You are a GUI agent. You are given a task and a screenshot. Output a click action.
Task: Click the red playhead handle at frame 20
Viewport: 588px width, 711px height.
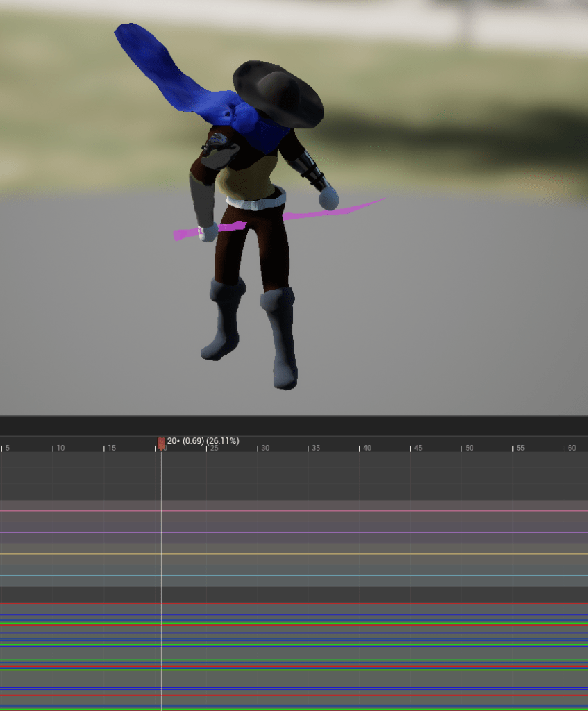[161, 443]
